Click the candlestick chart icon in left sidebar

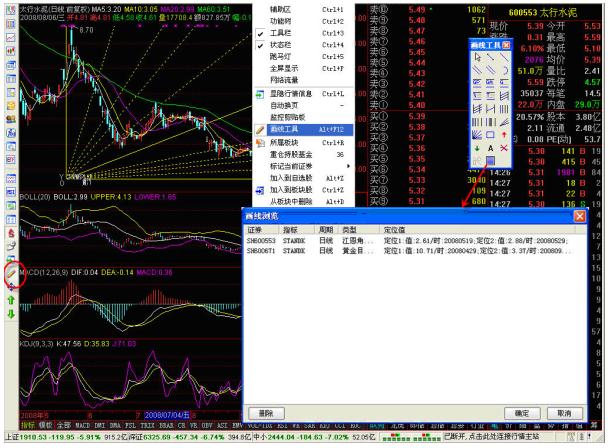click(x=11, y=51)
